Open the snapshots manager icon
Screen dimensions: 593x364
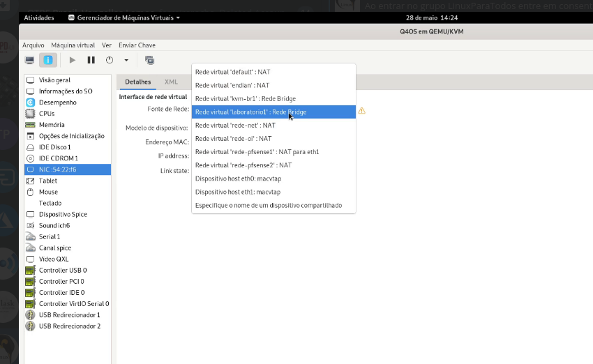[149, 60]
